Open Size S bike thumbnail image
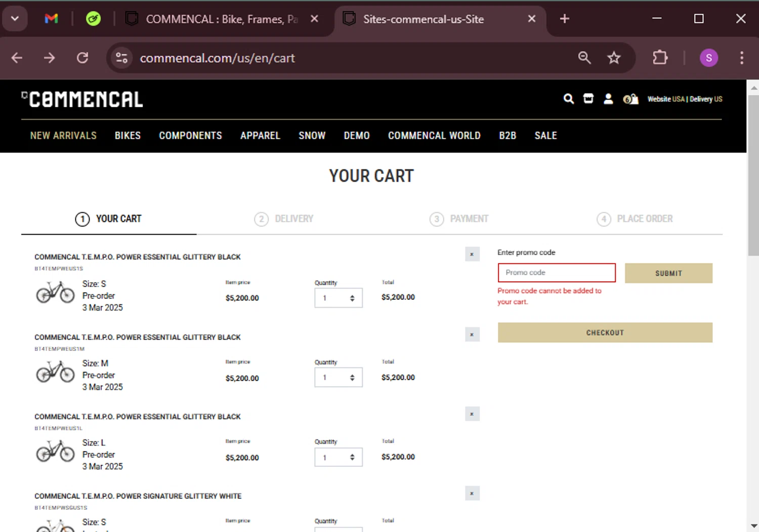This screenshot has width=759, height=532. tap(55, 292)
